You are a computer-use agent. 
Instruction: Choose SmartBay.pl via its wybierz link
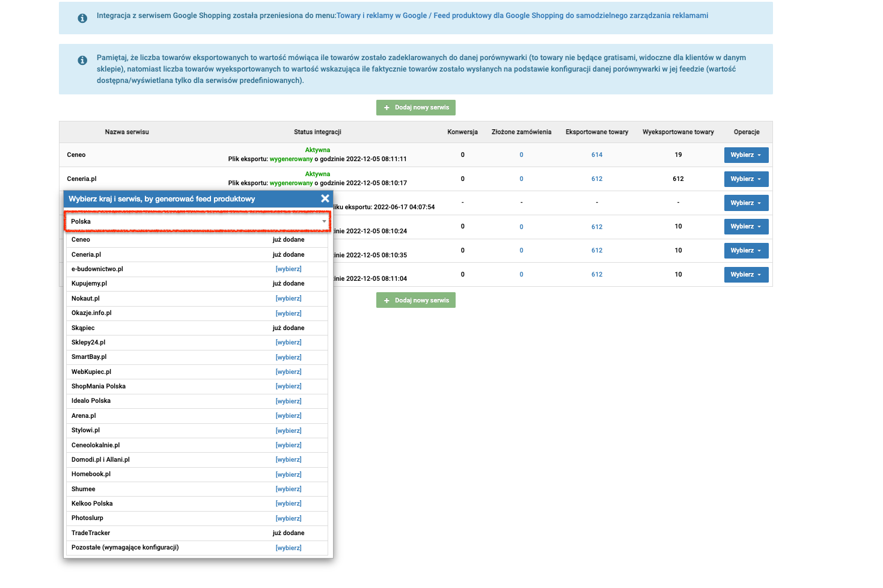[x=289, y=357]
